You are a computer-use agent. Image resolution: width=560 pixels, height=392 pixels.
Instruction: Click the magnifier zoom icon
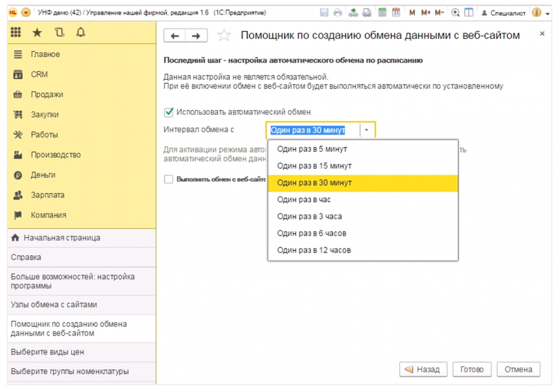455,13
